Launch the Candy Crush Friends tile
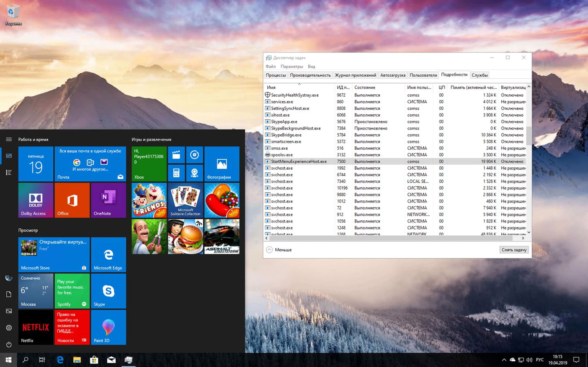This screenshot has height=367, width=588. coord(149,200)
